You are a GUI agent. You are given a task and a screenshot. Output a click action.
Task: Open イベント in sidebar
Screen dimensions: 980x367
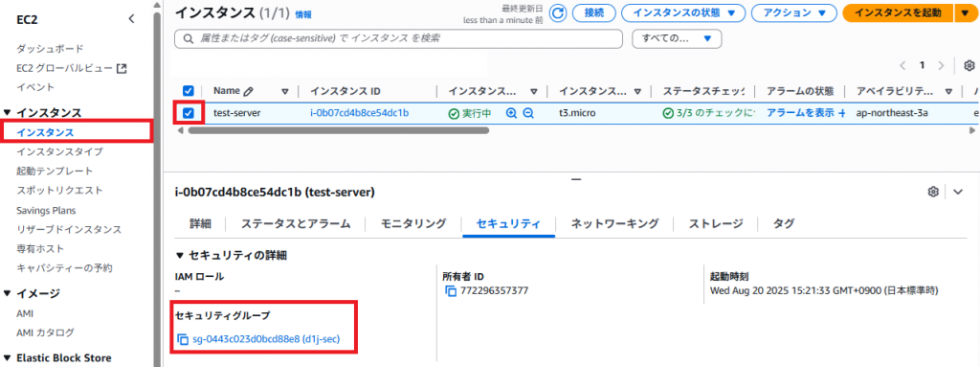35,87
